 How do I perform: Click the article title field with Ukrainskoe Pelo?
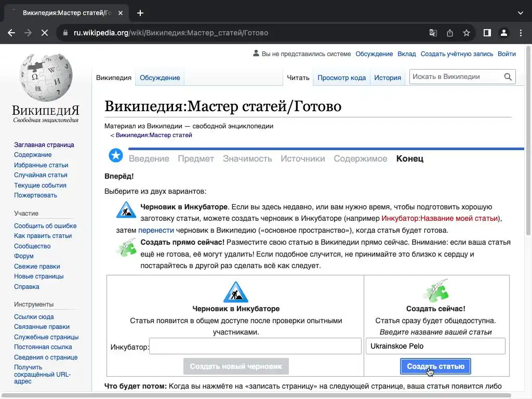pyautogui.click(x=436, y=346)
